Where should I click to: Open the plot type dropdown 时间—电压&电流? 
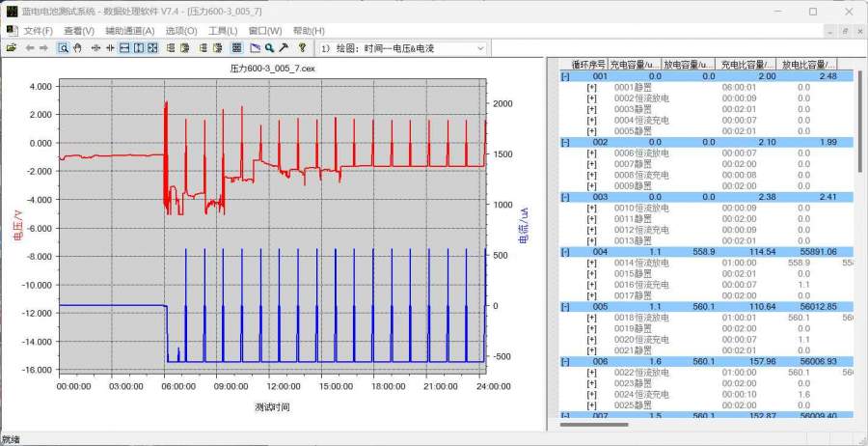479,47
